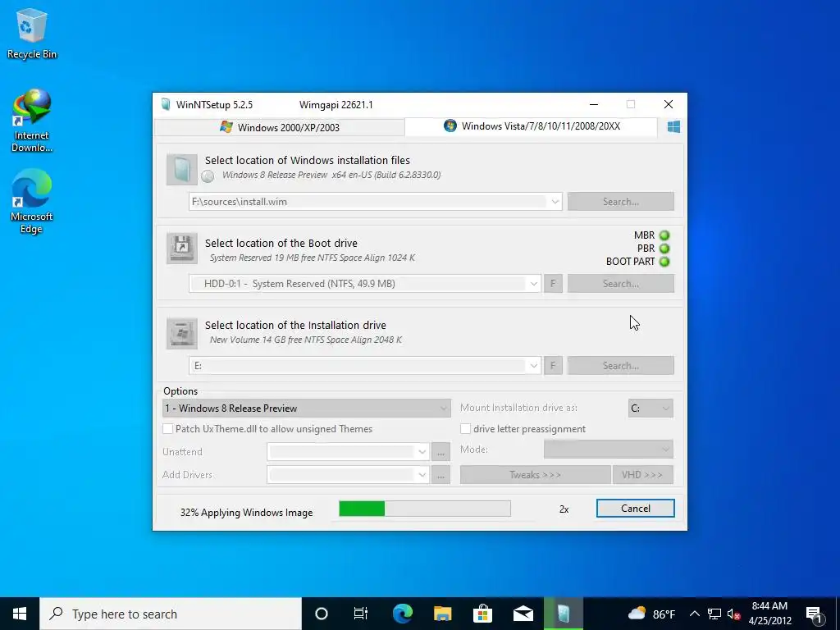Open the VHD >>> options

(643, 475)
